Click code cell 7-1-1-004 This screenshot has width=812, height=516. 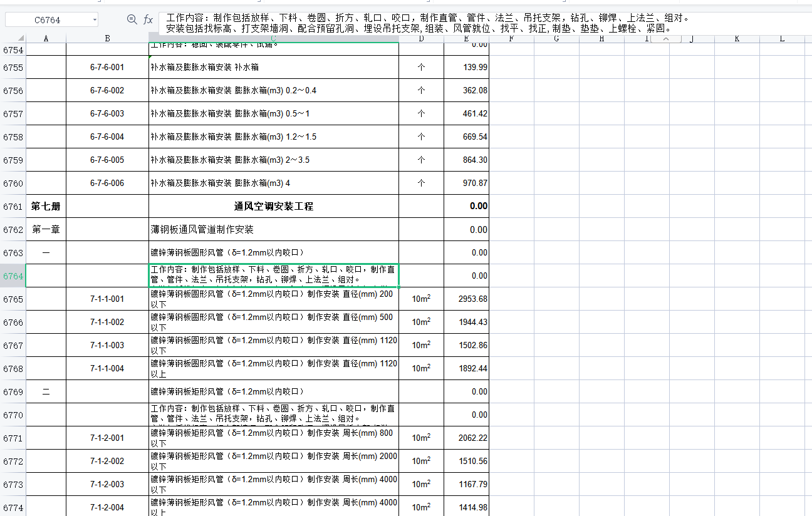pyautogui.click(x=107, y=368)
